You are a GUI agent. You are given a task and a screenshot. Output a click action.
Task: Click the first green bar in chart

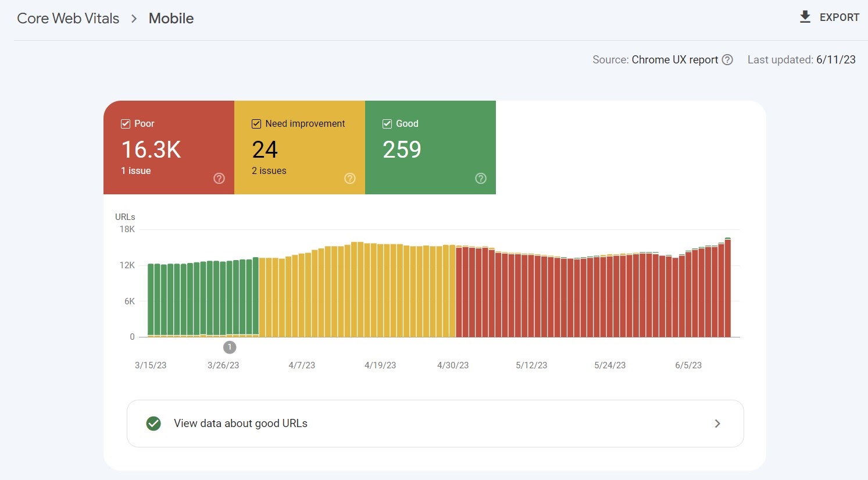[x=151, y=300]
